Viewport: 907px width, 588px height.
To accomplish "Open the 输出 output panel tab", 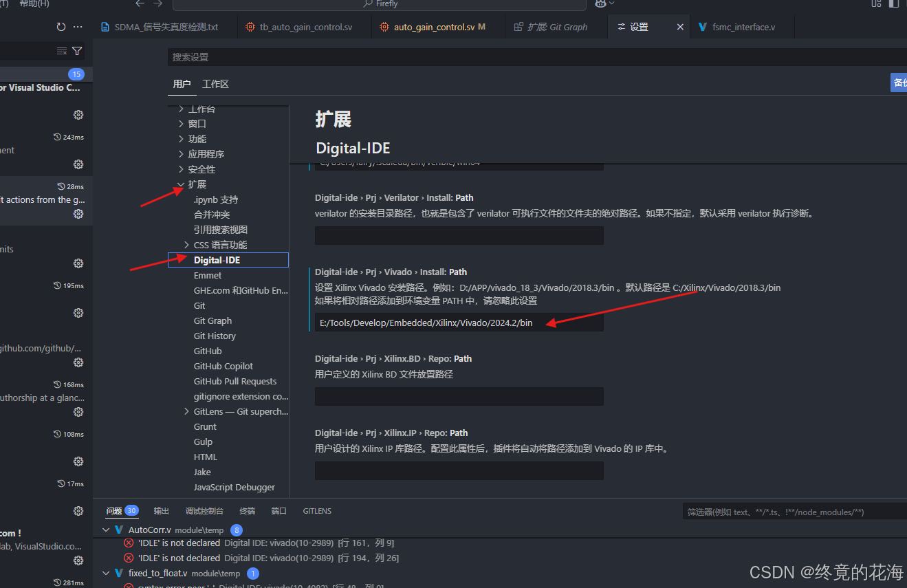I will point(162,511).
